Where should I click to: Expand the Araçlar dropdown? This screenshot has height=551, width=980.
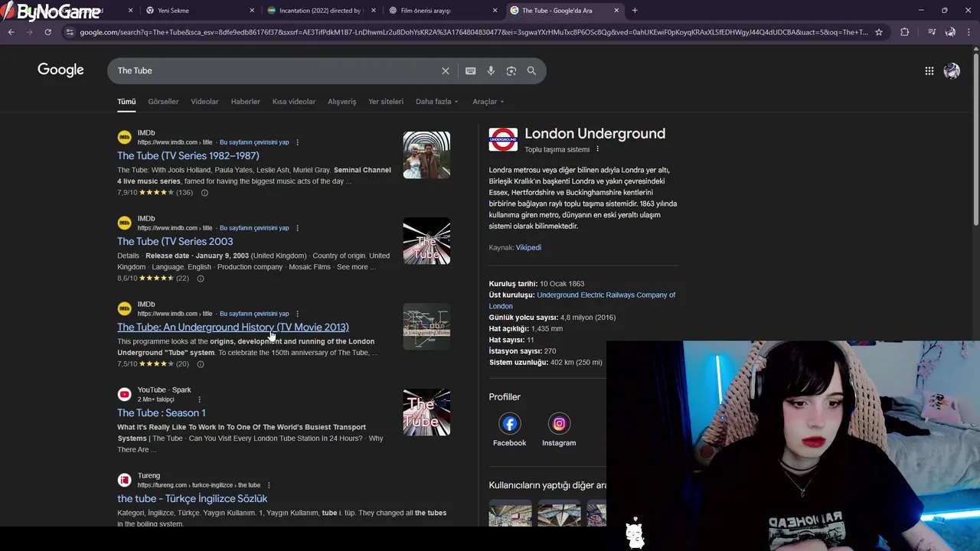[488, 102]
